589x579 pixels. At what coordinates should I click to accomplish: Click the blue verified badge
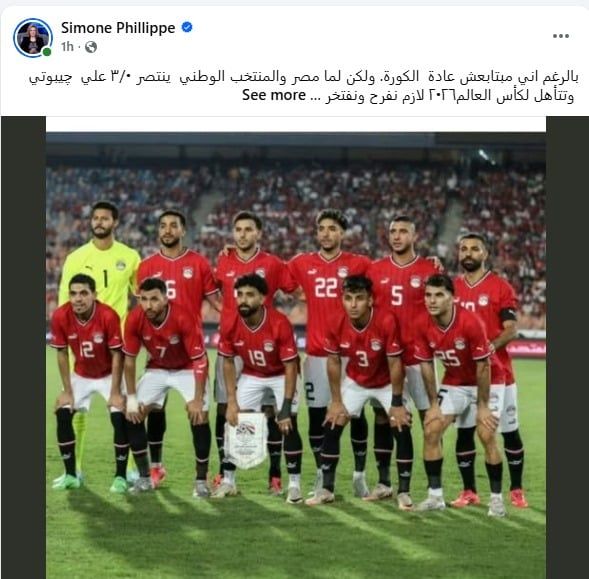[x=187, y=27]
